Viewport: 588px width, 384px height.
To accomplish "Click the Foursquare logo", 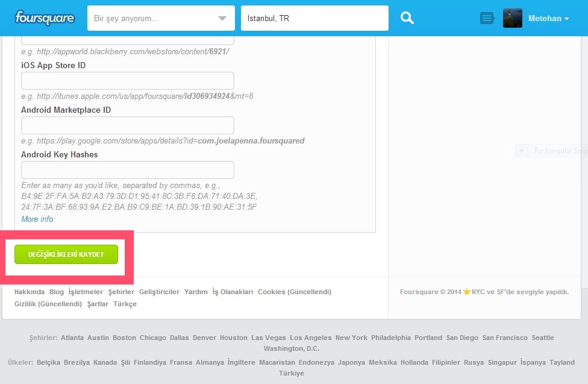I will (45, 18).
